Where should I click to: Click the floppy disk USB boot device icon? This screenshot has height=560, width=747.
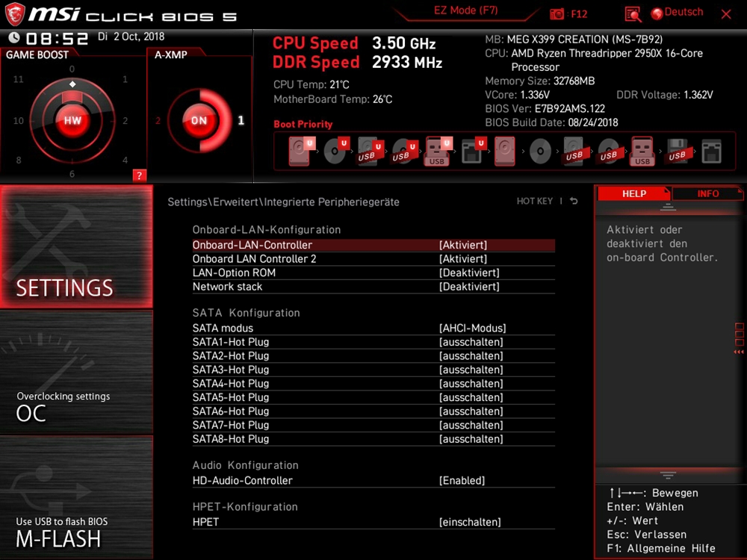(677, 152)
